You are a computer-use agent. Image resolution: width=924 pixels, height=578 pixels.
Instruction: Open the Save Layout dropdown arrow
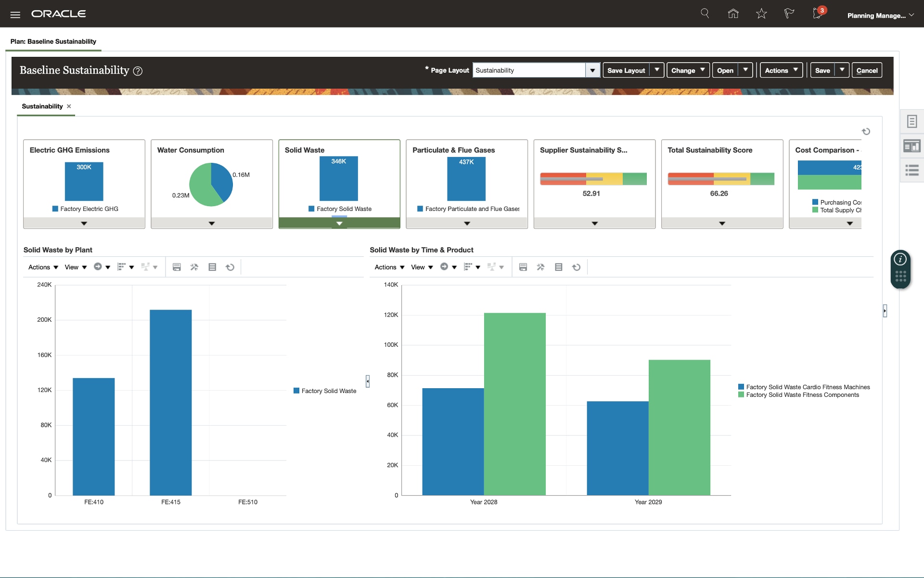657,70
